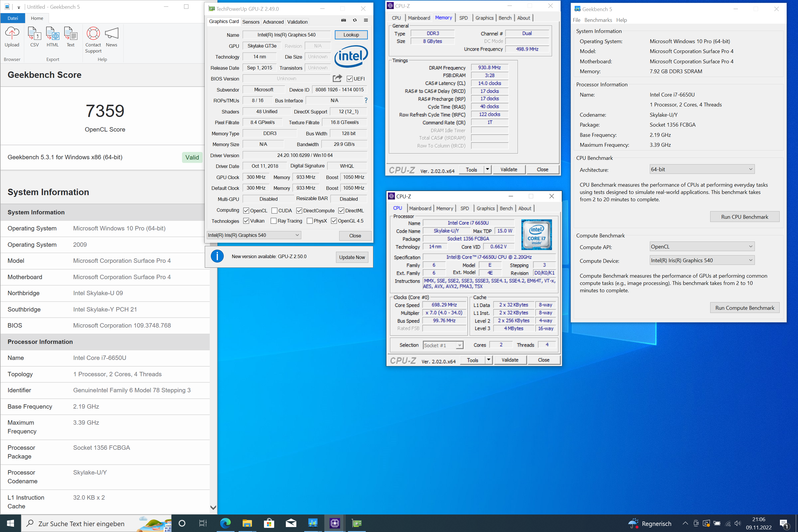Open the News icon in Geekbench ribbon
Image resolution: width=798 pixels, height=532 pixels.
[x=112, y=37]
